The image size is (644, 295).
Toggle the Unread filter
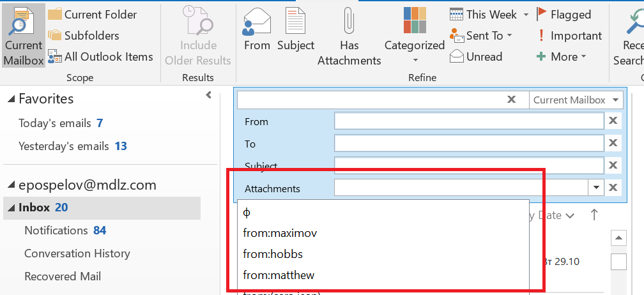pos(476,57)
